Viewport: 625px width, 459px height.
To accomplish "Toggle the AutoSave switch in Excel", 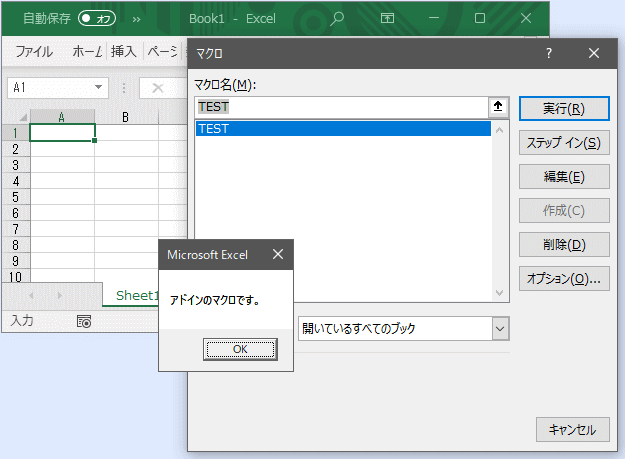I will pos(97,18).
